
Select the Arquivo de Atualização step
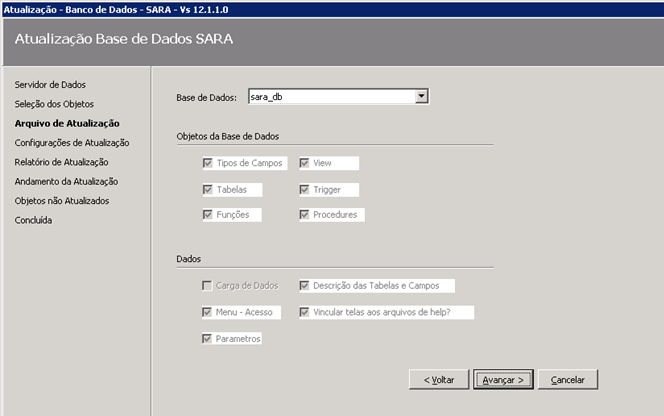67,123
